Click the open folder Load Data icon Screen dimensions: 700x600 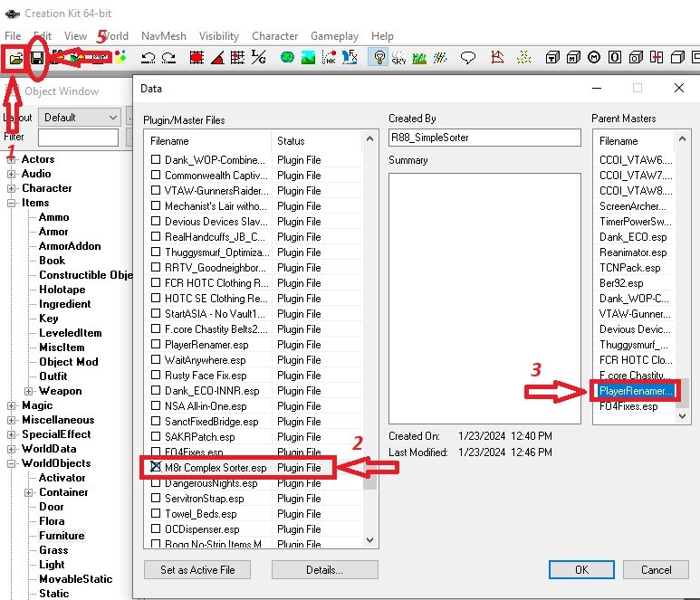pyautogui.click(x=16, y=58)
